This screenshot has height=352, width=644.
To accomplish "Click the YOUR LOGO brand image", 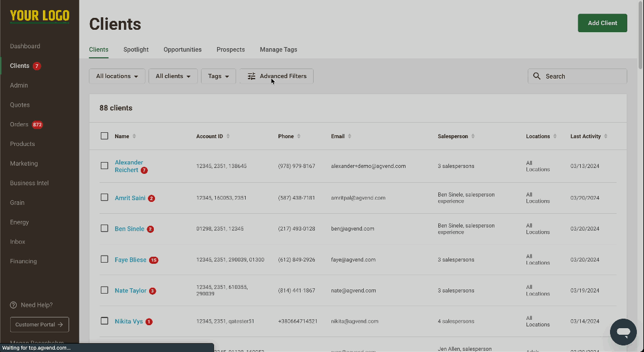I will [x=39, y=16].
